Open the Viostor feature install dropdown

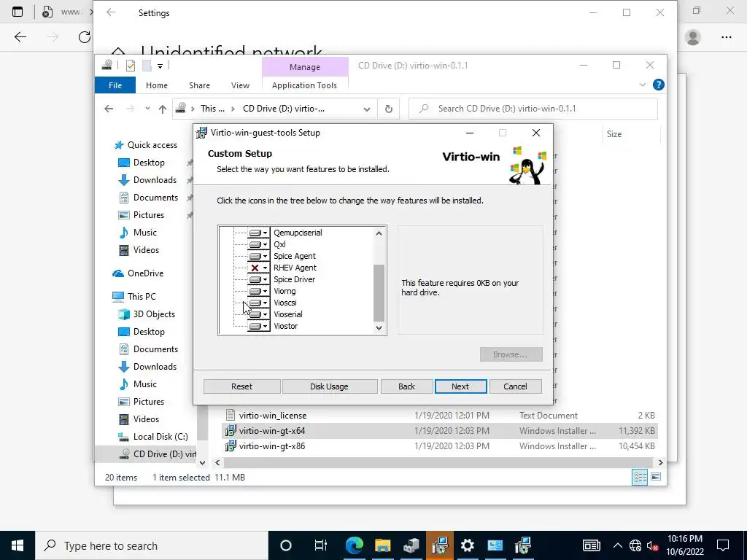click(258, 326)
